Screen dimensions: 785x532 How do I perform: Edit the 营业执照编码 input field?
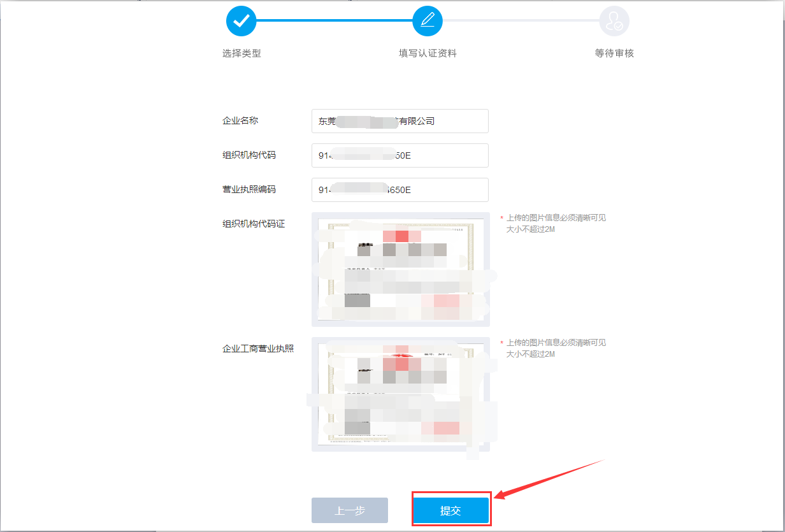[x=400, y=190]
